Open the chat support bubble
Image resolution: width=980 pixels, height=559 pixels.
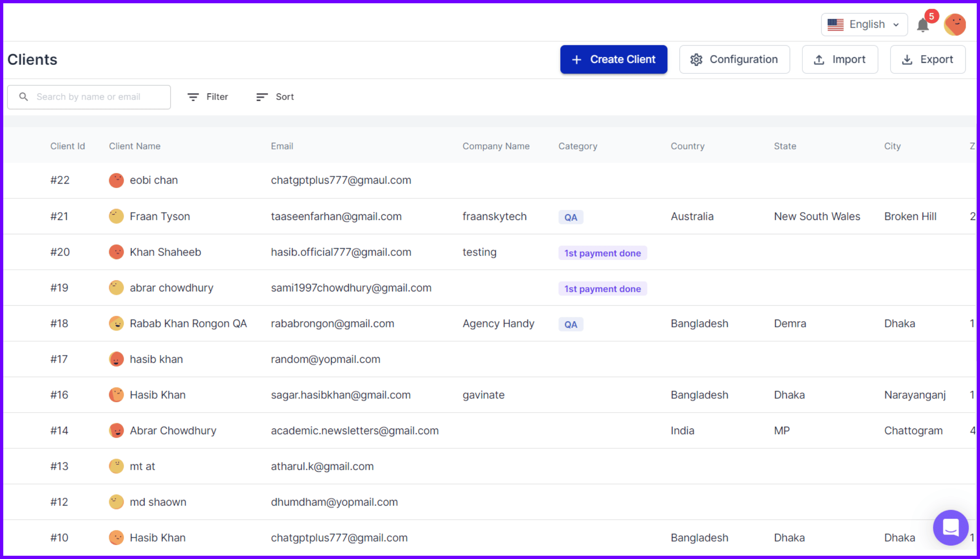point(951,527)
